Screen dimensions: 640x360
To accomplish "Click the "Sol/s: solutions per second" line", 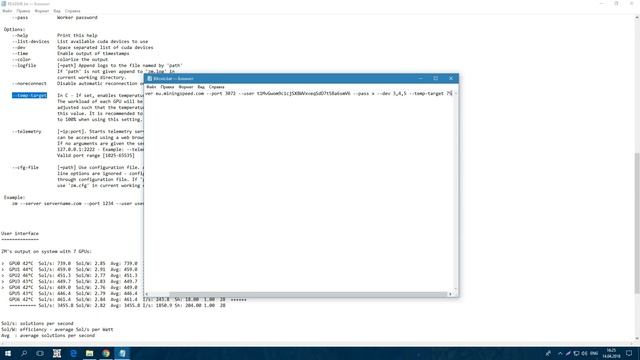I will [37, 323].
